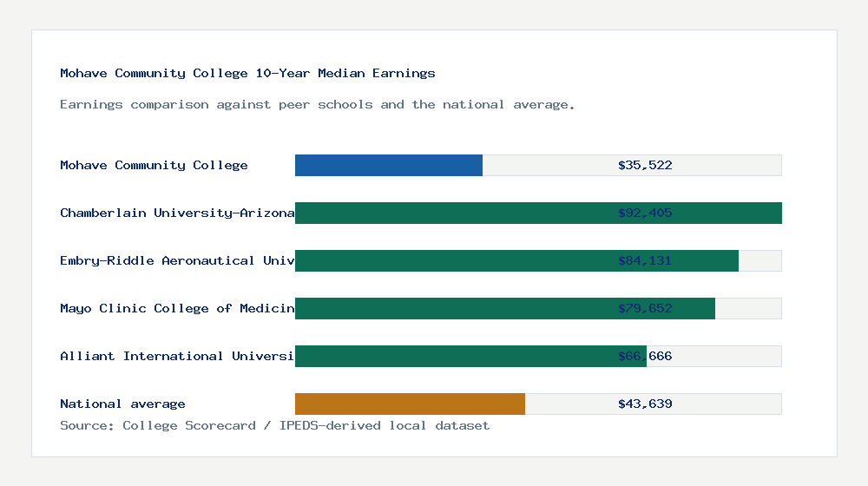Click the $79,652 earnings value
868x486 pixels.
(x=645, y=308)
